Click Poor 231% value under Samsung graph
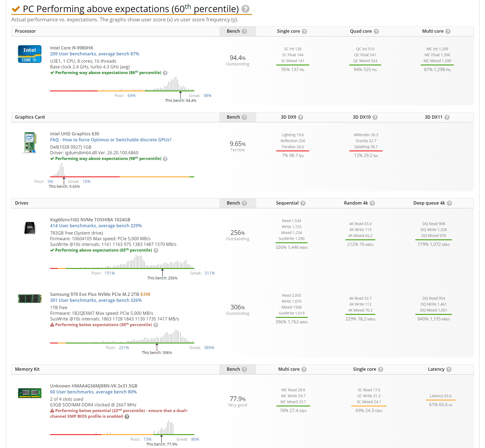The width and height of the screenshot is (485, 448). click(124, 348)
